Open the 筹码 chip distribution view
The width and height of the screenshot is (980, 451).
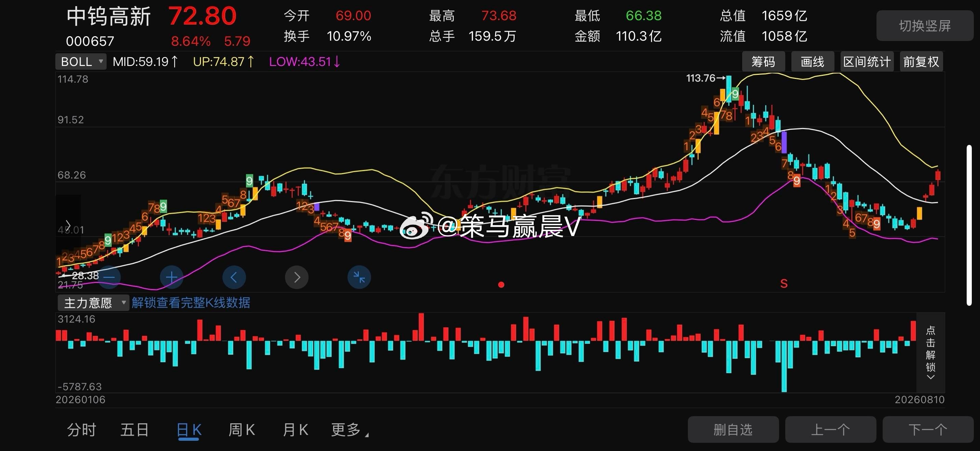763,61
